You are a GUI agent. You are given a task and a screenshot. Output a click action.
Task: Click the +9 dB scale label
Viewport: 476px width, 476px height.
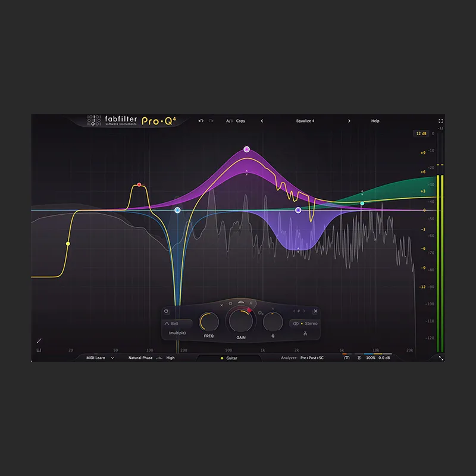click(423, 153)
